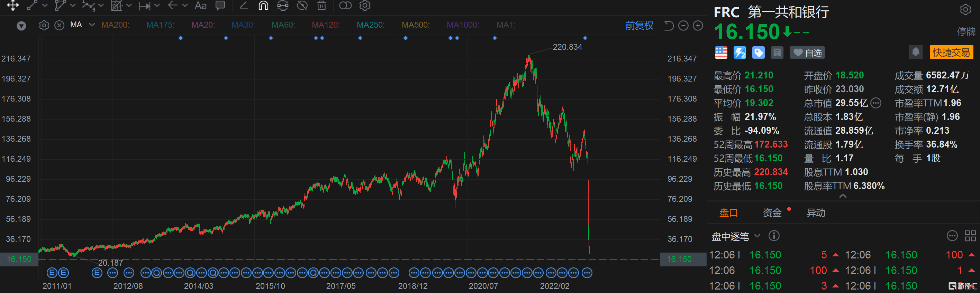Open the MA indicator type dropdown
Image resolution: width=980 pixels, height=293 pixels.
(92, 25)
